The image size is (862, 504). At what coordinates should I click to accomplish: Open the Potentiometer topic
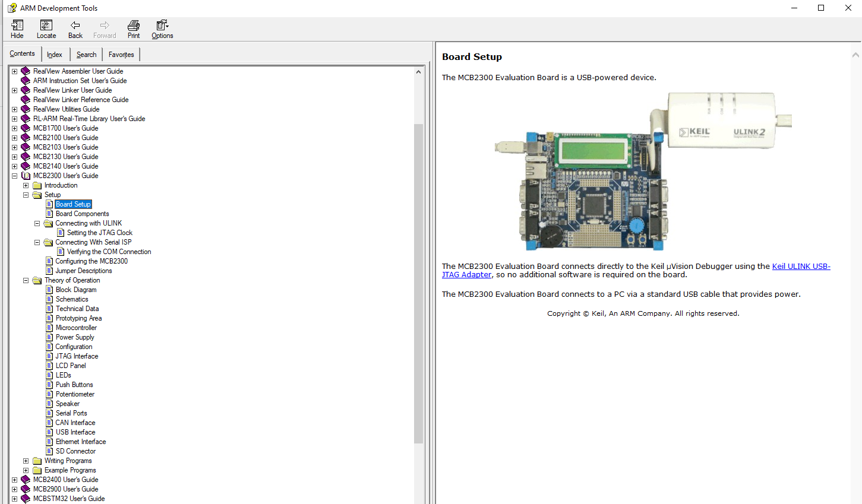75,394
